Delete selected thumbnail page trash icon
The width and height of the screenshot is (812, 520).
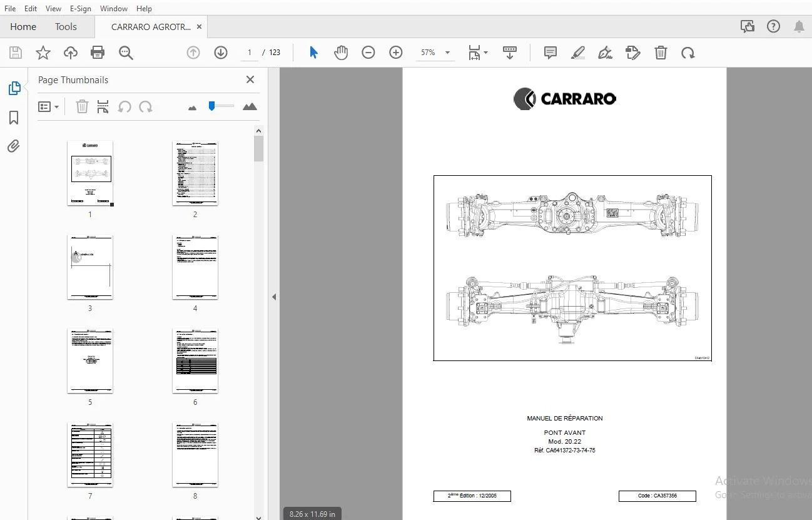coord(82,107)
